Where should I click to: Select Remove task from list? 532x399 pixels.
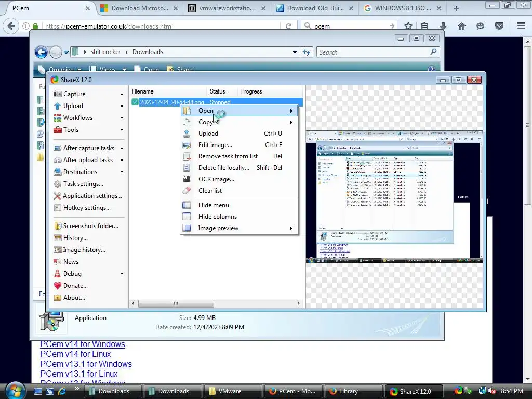239,156
